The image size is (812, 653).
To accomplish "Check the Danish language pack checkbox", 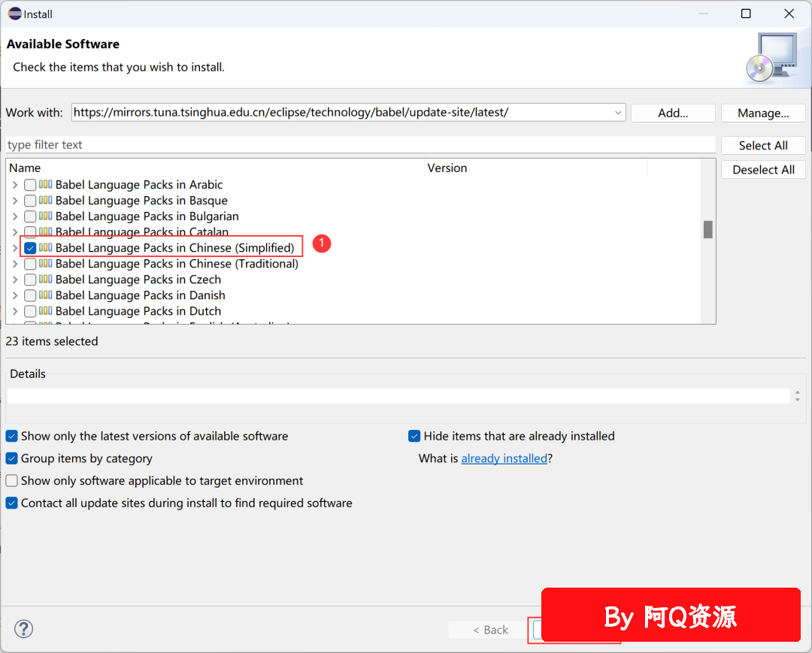I will click(30, 295).
